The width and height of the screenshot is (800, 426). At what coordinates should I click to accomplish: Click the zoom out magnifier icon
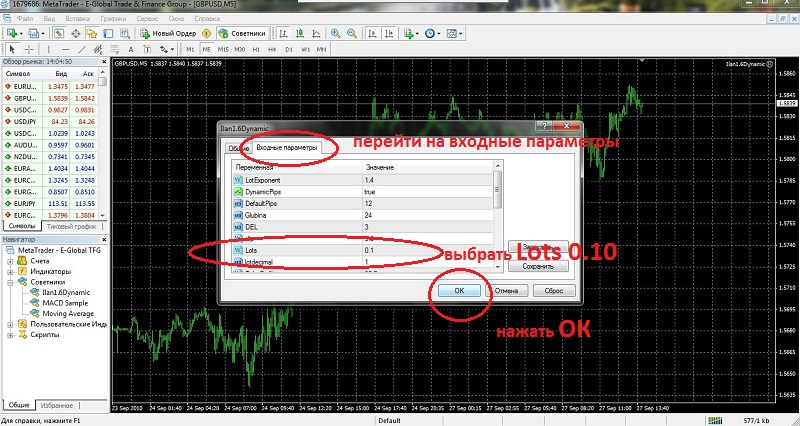pyautogui.click(x=355, y=33)
